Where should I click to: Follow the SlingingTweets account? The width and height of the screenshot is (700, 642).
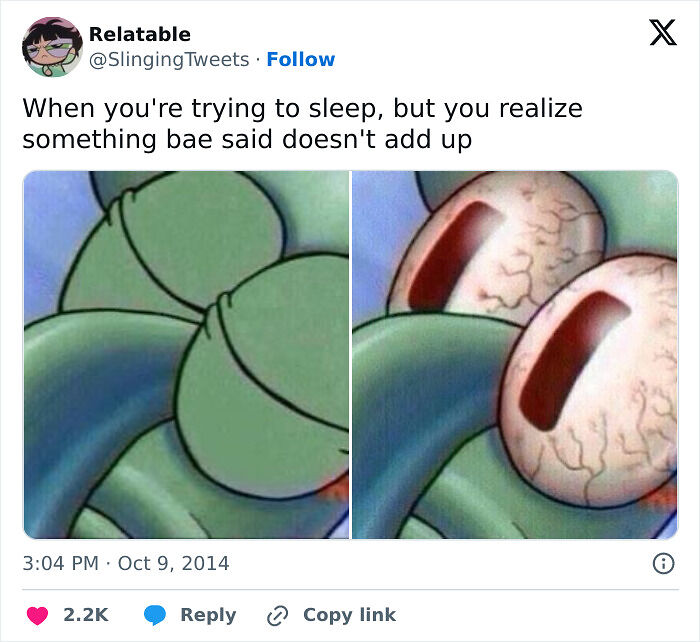[300, 59]
